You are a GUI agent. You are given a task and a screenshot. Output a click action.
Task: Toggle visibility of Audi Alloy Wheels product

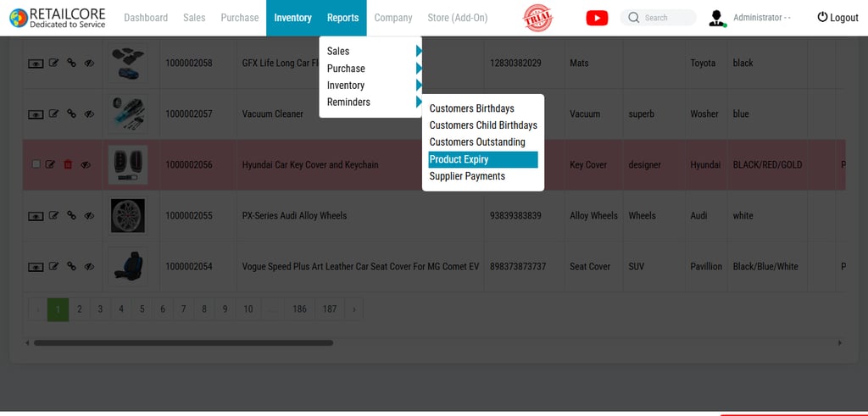pyautogui.click(x=89, y=216)
